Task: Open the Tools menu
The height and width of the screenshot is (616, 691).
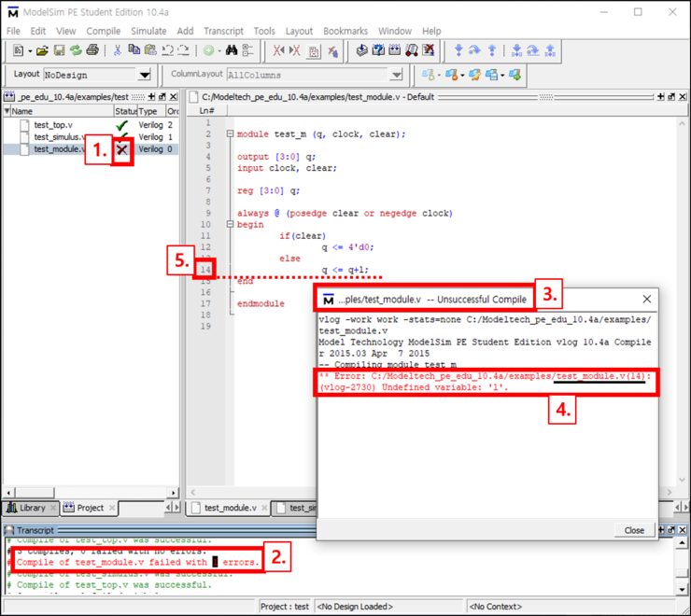Action: pyautogui.click(x=264, y=31)
